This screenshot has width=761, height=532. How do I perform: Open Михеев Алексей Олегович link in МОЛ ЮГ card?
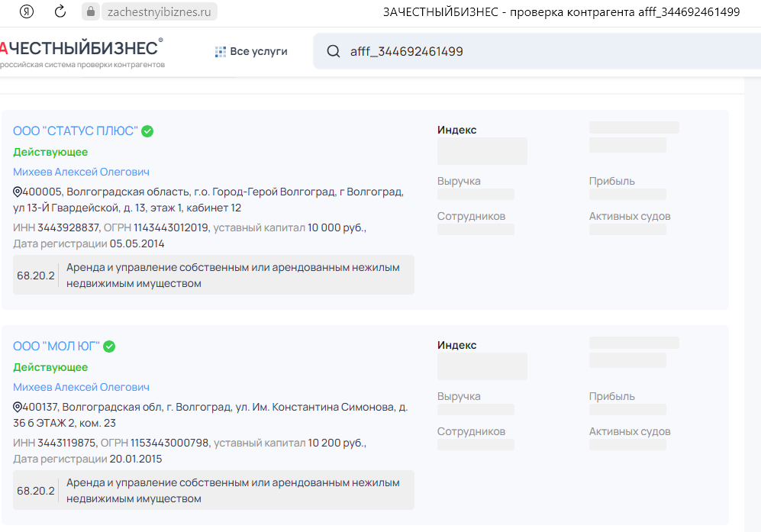click(81, 387)
